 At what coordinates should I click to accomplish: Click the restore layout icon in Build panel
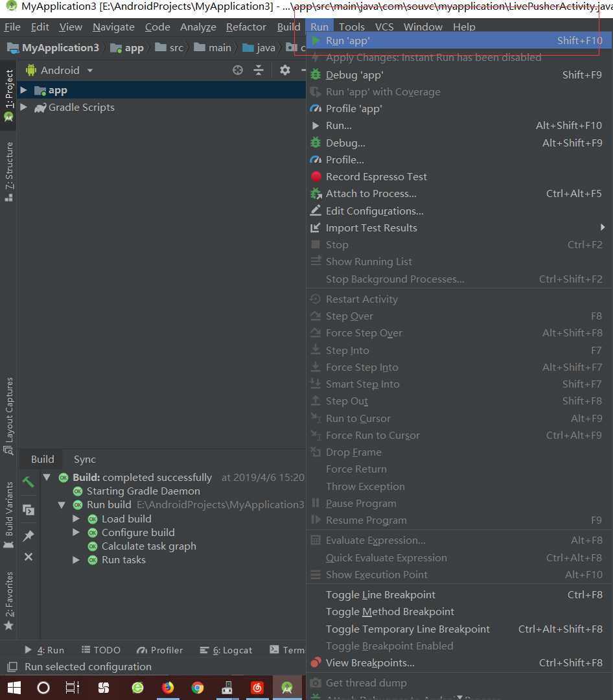pyautogui.click(x=28, y=510)
